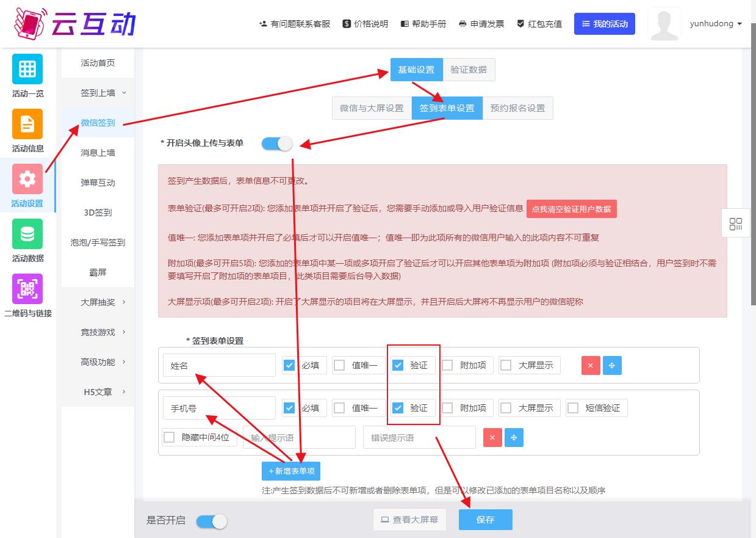Screen dimensions: 756x538
Task: Open the 活动数据 database icon
Action: [x=27, y=234]
